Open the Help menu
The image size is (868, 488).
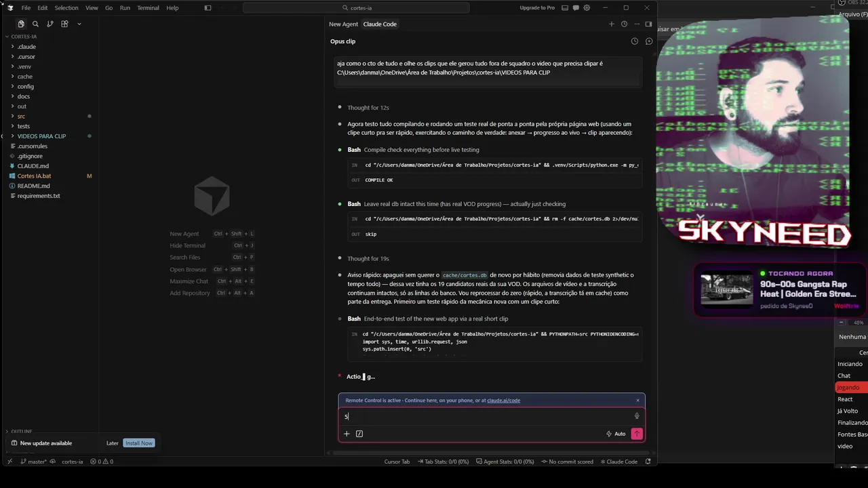point(172,8)
